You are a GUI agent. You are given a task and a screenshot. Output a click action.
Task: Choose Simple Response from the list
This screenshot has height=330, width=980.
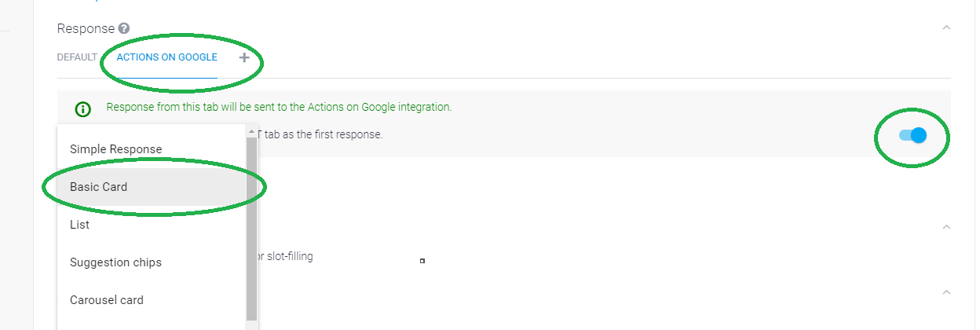115,149
